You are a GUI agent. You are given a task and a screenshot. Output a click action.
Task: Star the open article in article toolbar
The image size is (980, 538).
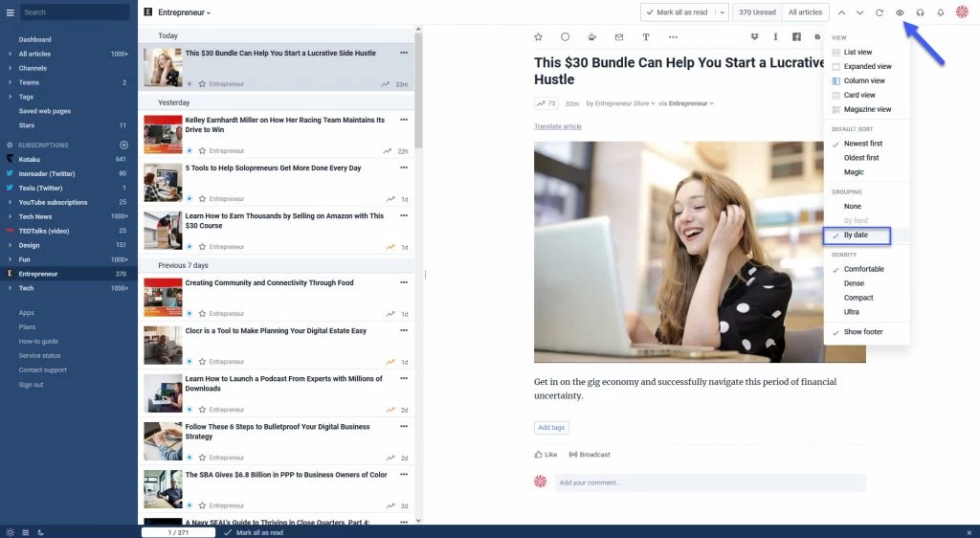(x=538, y=37)
